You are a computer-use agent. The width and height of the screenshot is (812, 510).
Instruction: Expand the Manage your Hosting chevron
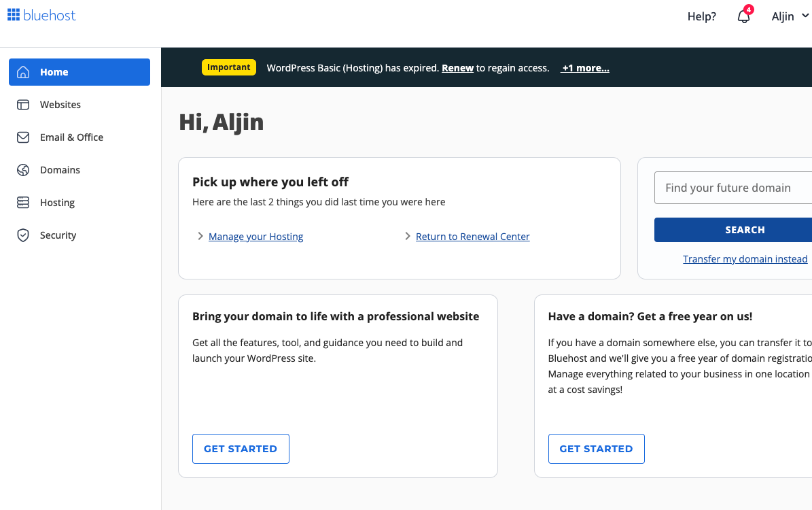pyautogui.click(x=200, y=236)
